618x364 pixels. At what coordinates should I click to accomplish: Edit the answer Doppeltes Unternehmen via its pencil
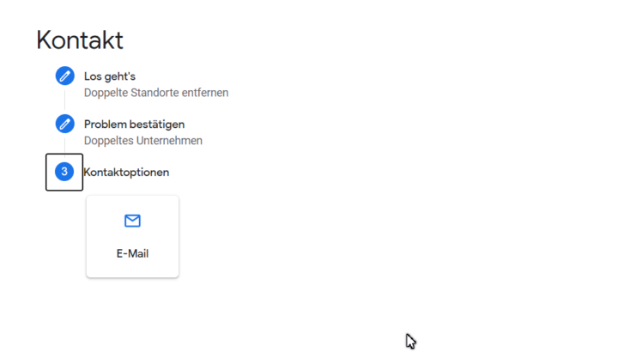click(64, 124)
